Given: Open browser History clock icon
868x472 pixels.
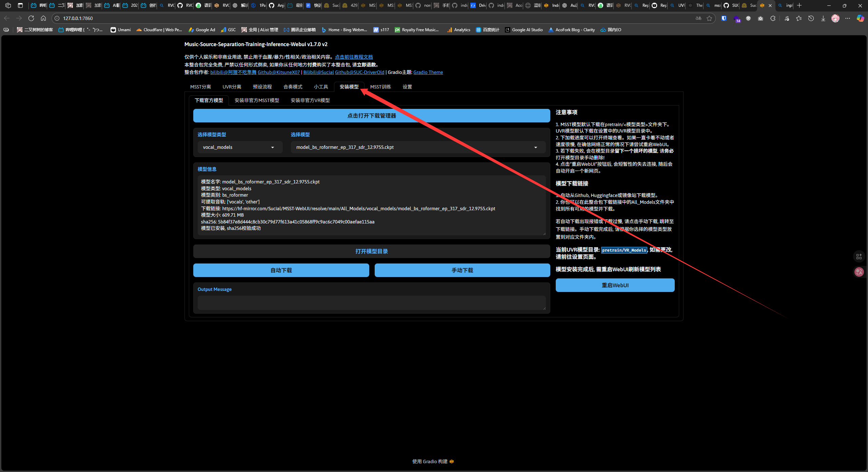Looking at the screenshot, I should click(811, 18).
